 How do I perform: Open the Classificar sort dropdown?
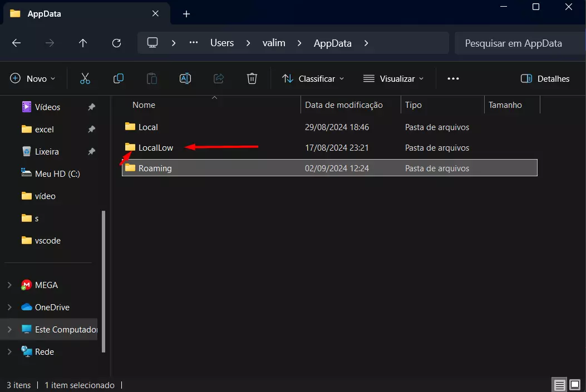coord(313,78)
